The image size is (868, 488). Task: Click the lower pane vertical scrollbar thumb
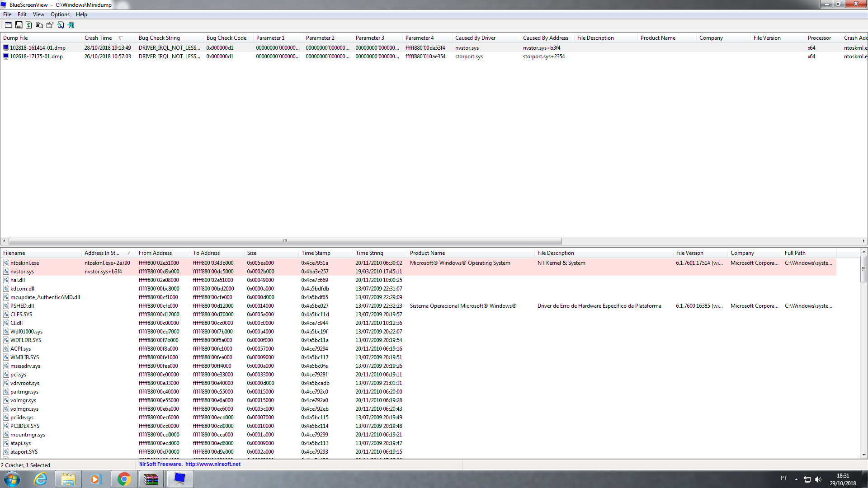point(863,269)
